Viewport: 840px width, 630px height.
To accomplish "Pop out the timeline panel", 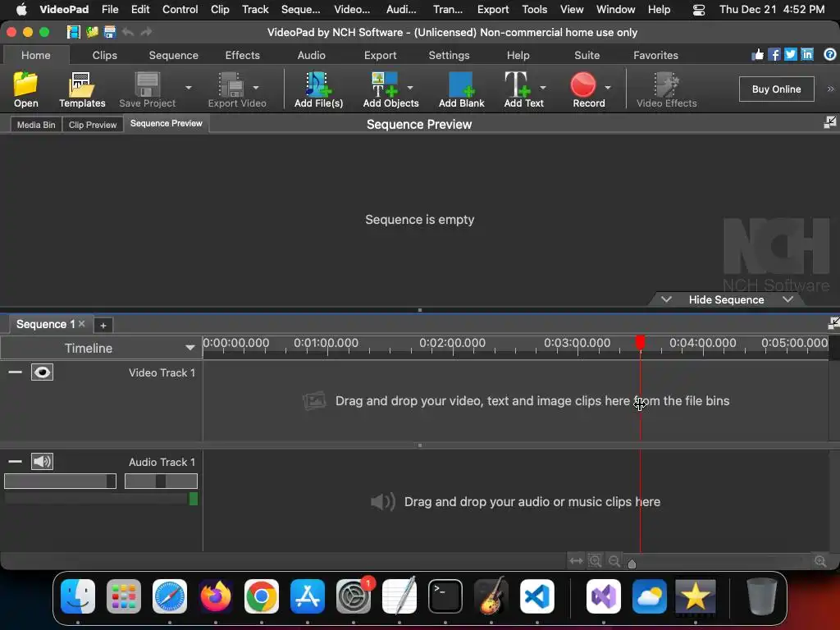I will (x=833, y=323).
